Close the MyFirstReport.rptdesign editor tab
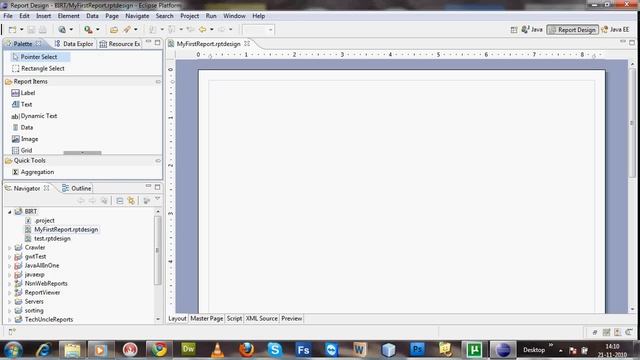The image size is (640, 360). [x=247, y=43]
